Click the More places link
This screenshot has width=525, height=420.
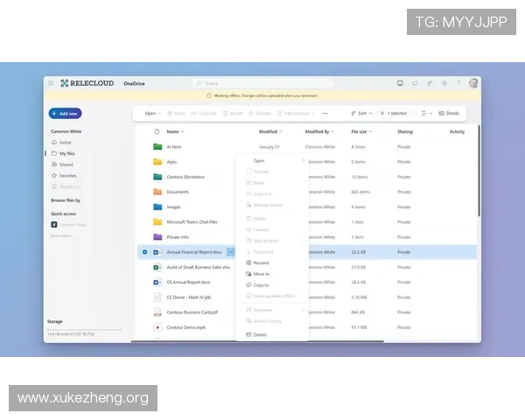61,235
